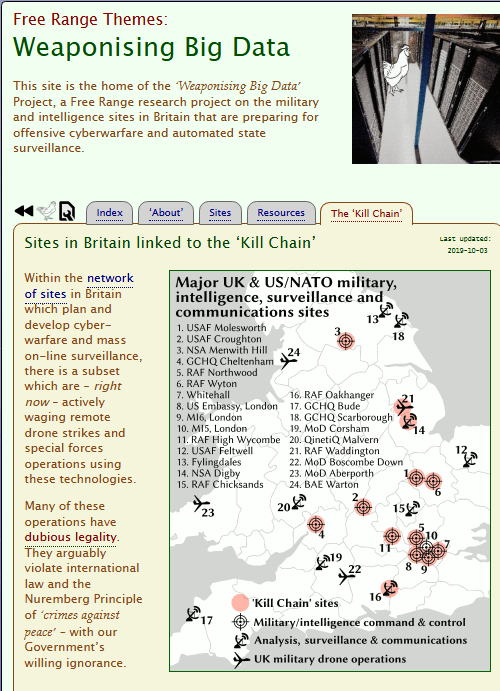This screenshot has width=500, height=691.
Task: Click '8. US Embassy, London' list entry
Action: (x=227, y=406)
